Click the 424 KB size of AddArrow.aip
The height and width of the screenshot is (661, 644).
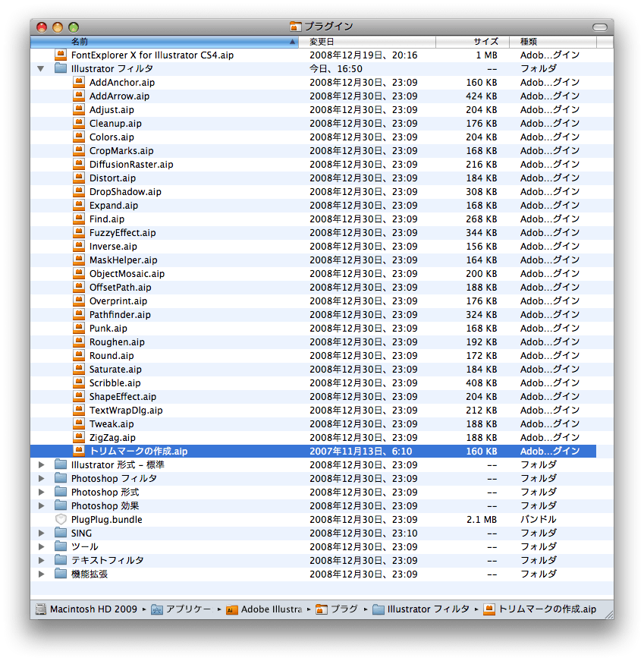pos(482,96)
